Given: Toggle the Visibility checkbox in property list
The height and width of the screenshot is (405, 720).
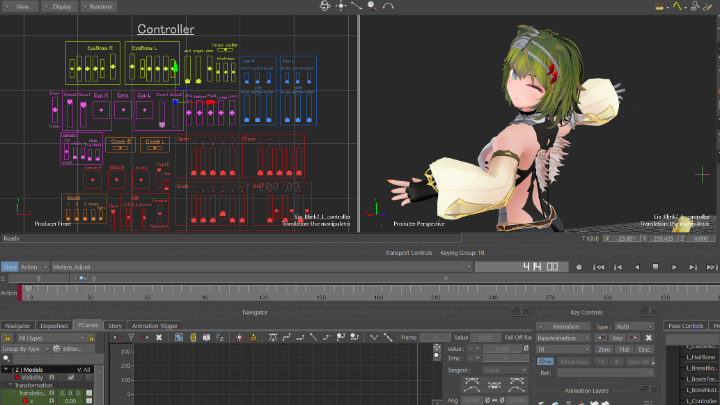Looking at the screenshot, I should pyautogui.click(x=71, y=377).
